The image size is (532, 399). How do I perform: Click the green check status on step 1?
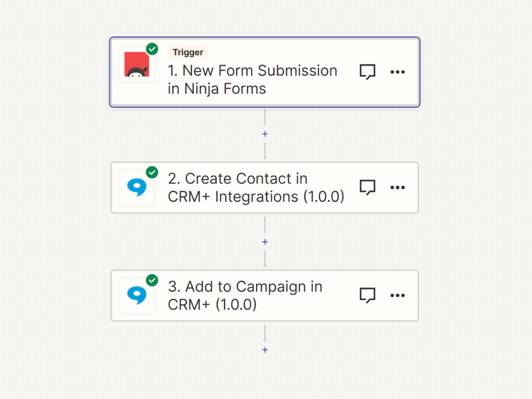coord(152,49)
